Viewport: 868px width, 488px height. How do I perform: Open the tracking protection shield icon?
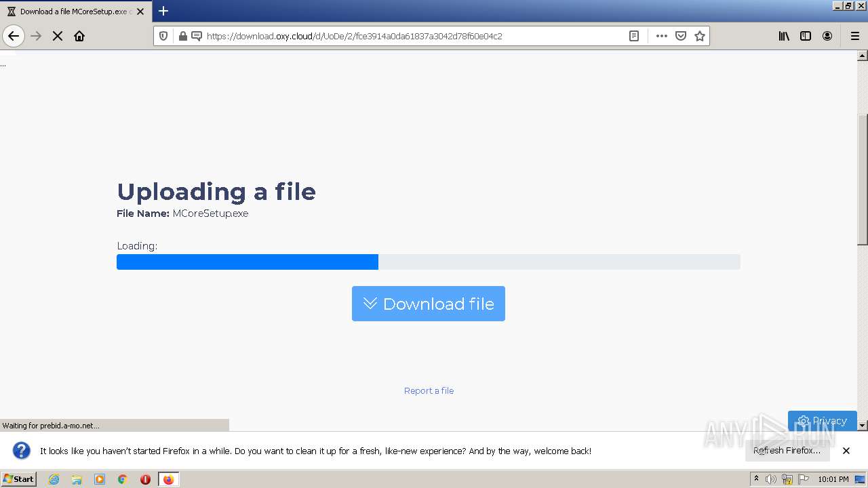coord(163,36)
